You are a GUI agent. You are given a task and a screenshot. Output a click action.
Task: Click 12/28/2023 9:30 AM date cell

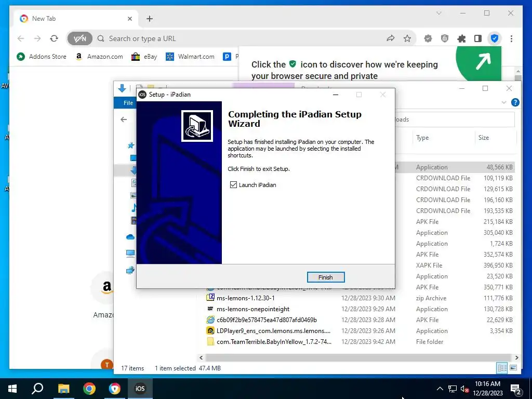coord(368,298)
